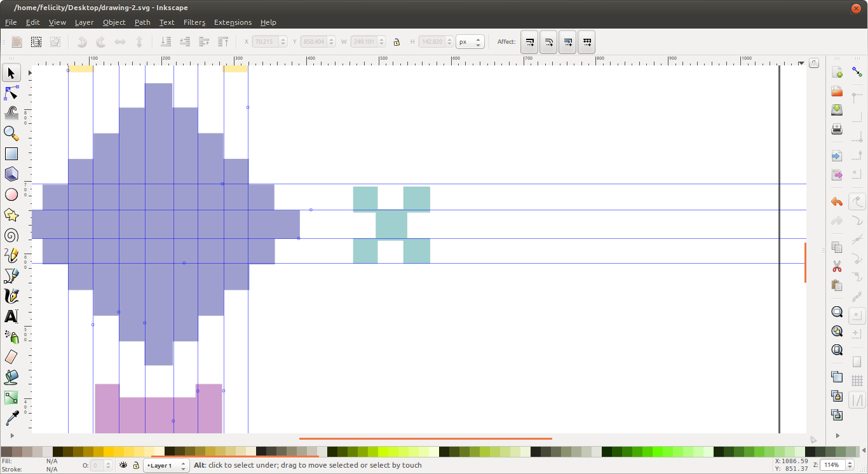Select the Eraser tool

pos(11,357)
